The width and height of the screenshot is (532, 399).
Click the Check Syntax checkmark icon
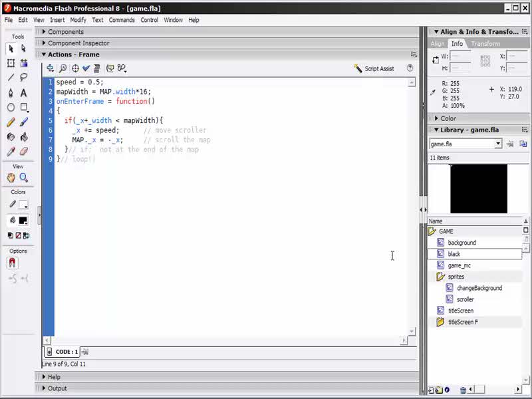tap(86, 68)
